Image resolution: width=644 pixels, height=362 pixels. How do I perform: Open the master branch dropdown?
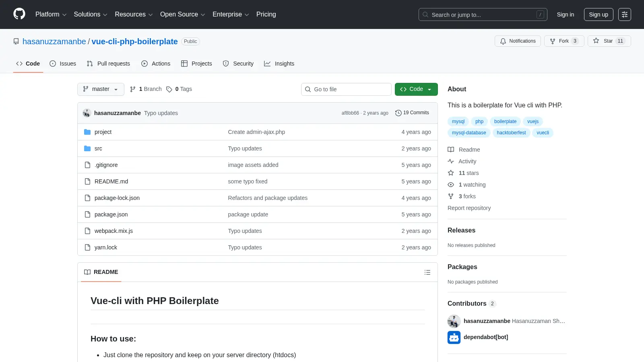click(101, 89)
